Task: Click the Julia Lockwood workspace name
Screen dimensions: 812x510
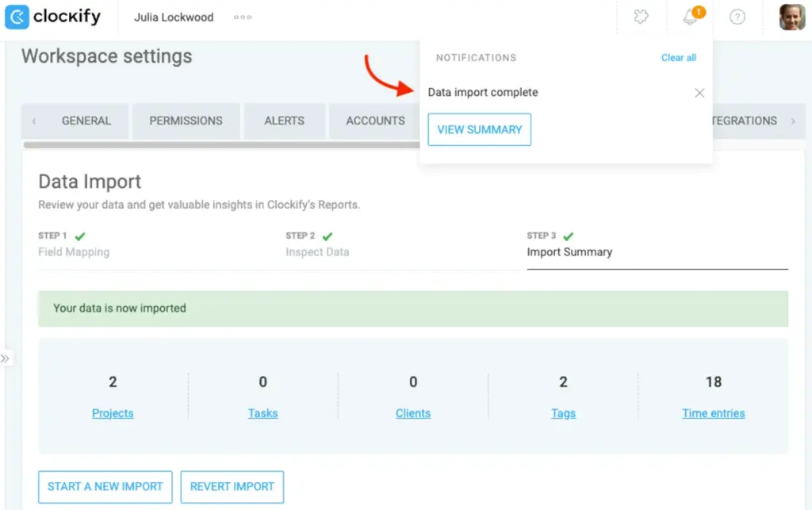Action: point(174,17)
